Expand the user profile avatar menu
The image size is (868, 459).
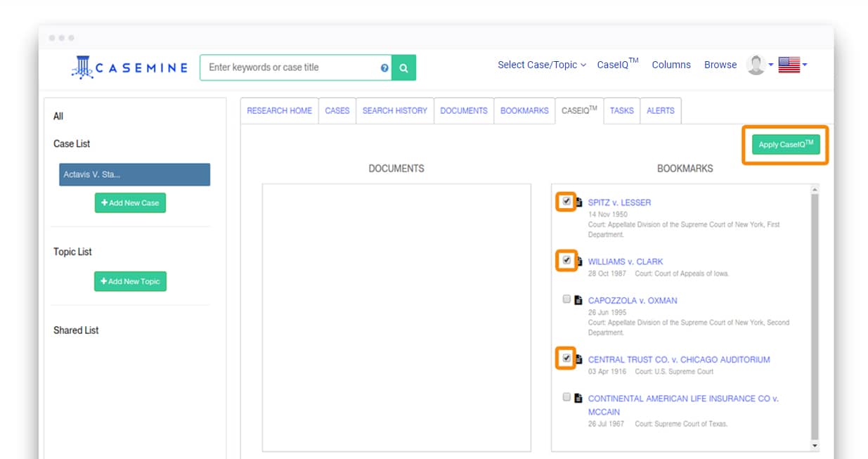[x=759, y=65]
